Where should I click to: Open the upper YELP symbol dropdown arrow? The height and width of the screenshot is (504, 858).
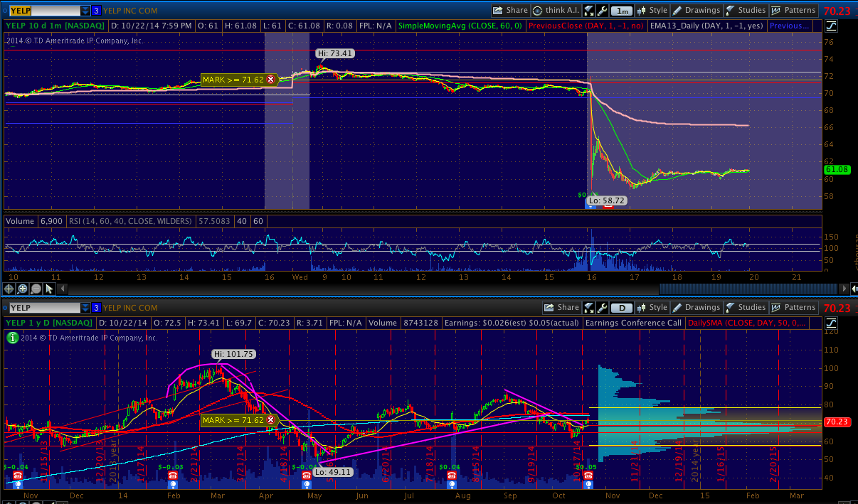pos(85,11)
